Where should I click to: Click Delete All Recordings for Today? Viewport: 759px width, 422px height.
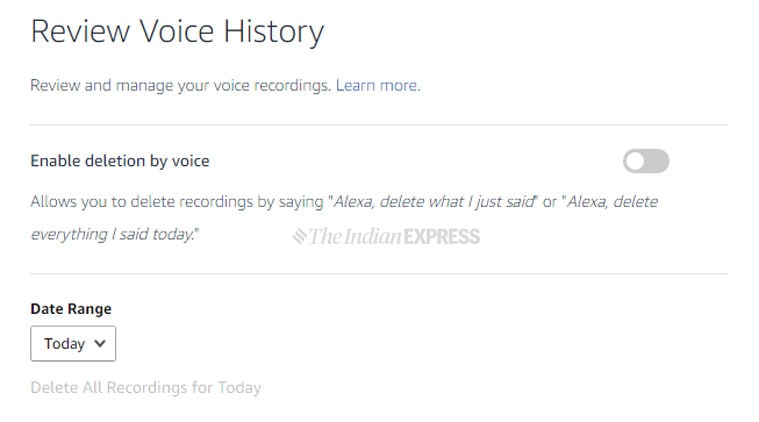coord(146,388)
